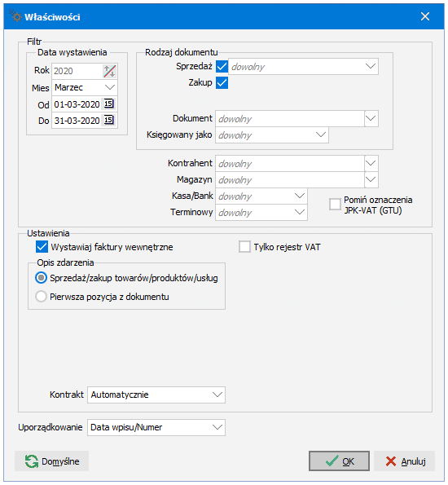
Task: Toggle Wystawiaj faktury wewnętrzne checkbox
Action: (x=42, y=247)
